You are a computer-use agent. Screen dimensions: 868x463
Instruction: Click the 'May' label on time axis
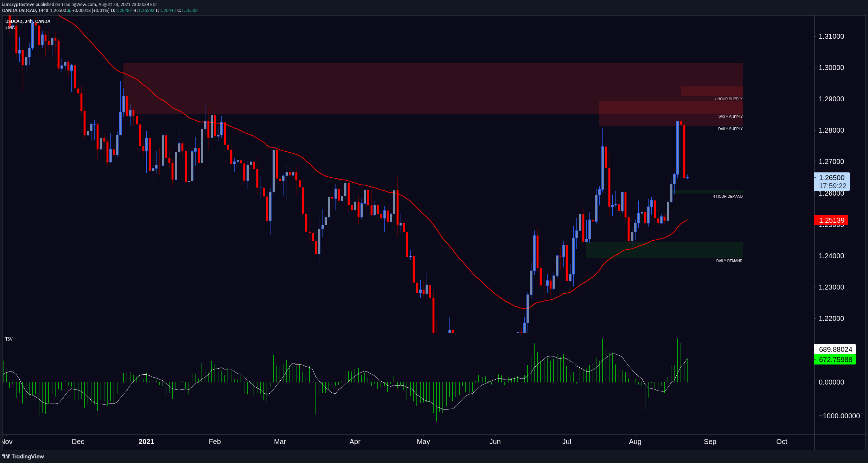pos(423,442)
